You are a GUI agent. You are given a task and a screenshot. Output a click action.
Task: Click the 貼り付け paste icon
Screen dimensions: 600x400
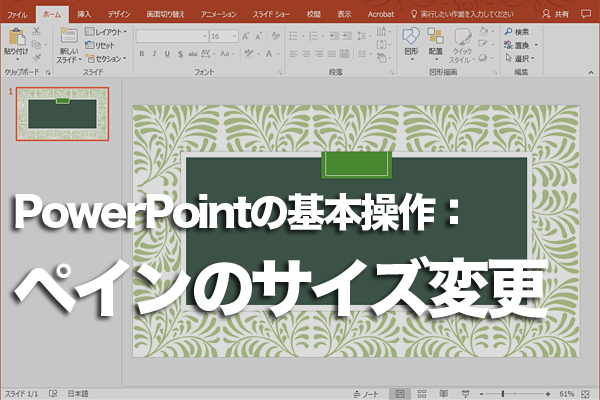[16, 38]
